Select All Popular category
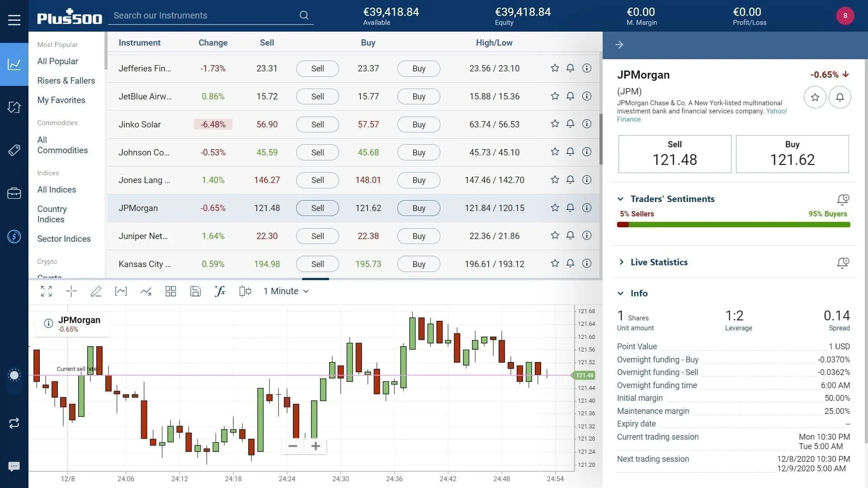 pos(57,61)
